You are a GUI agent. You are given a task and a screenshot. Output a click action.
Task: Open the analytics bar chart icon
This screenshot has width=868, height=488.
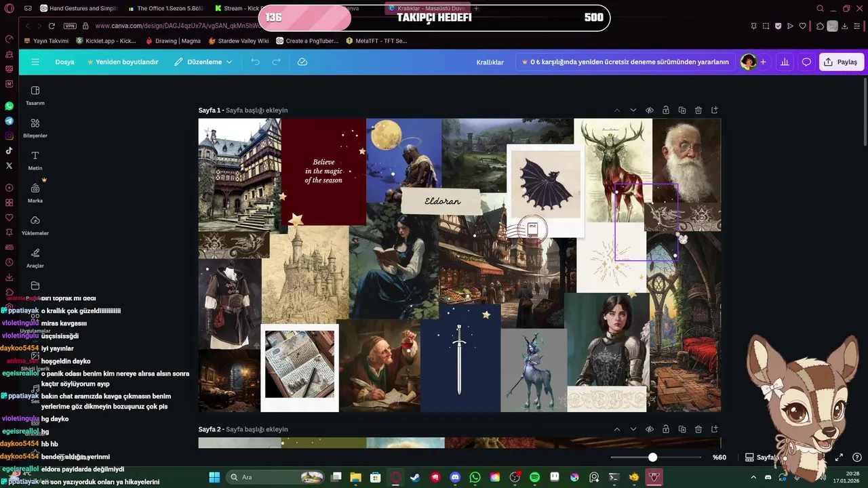(x=785, y=62)
